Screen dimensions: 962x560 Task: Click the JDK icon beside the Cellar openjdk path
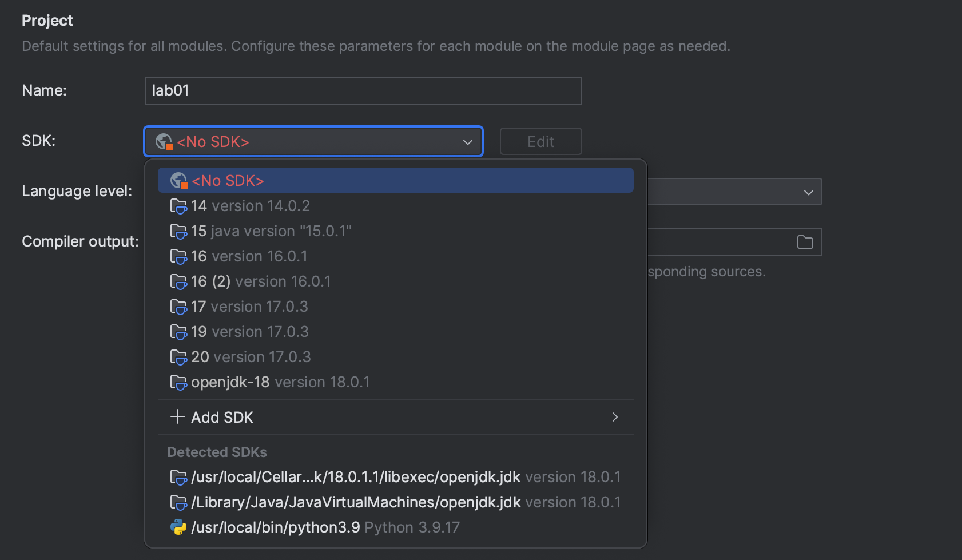click(178, 476)
